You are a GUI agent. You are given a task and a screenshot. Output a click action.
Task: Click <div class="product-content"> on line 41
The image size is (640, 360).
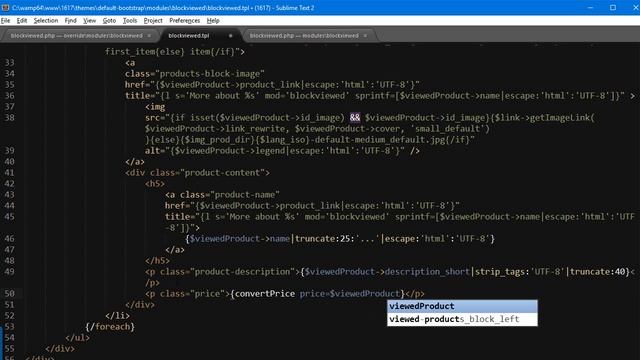pyautogui.click(x=197, y=173)
